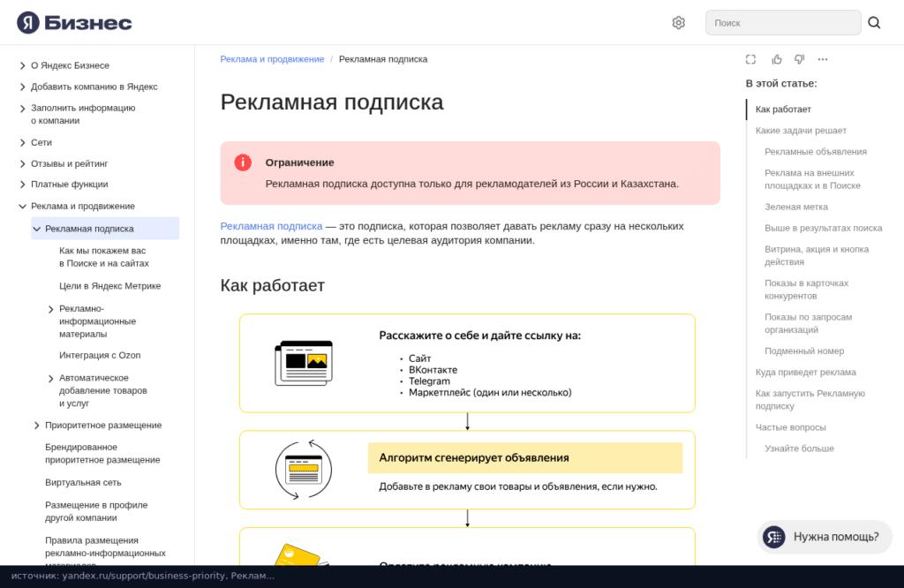
Task: Expand Добавить компанию в Яндекс section
Action: [22, 87]
